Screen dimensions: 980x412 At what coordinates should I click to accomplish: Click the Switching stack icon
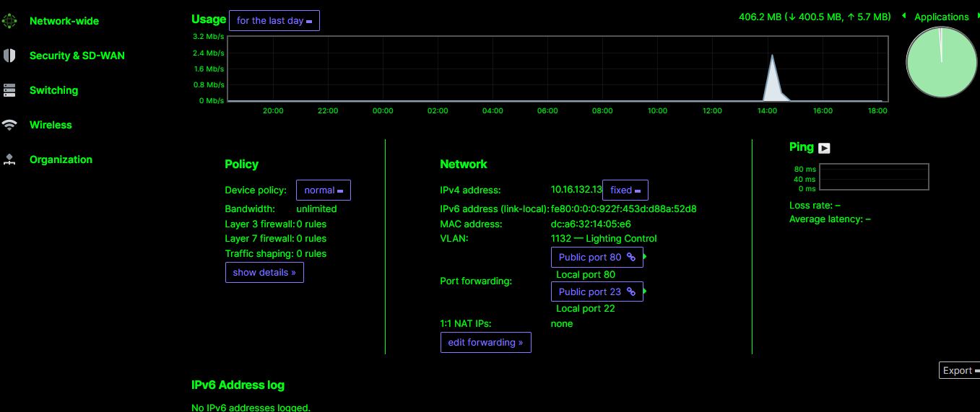pyautogui.click(x=9, y=90)
